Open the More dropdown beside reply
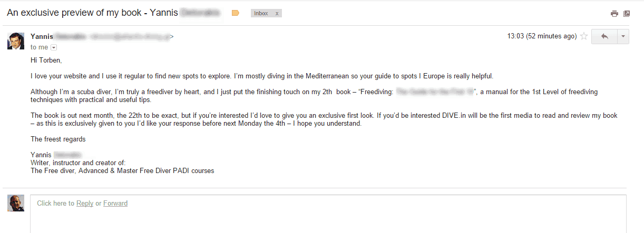 tap(622, 36)
